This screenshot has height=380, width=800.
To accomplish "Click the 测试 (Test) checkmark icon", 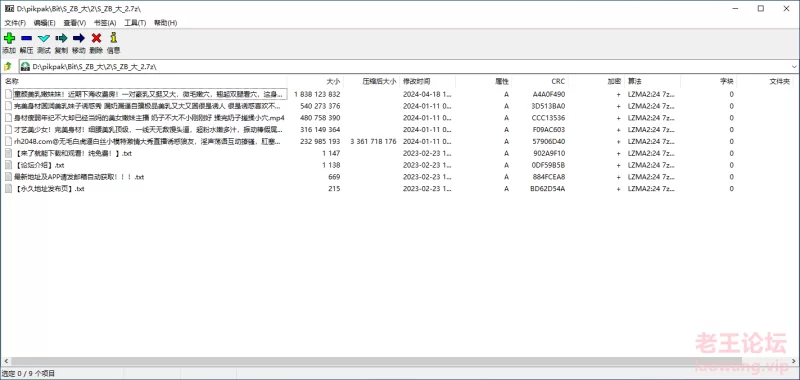I will click(x=44, y=38).
